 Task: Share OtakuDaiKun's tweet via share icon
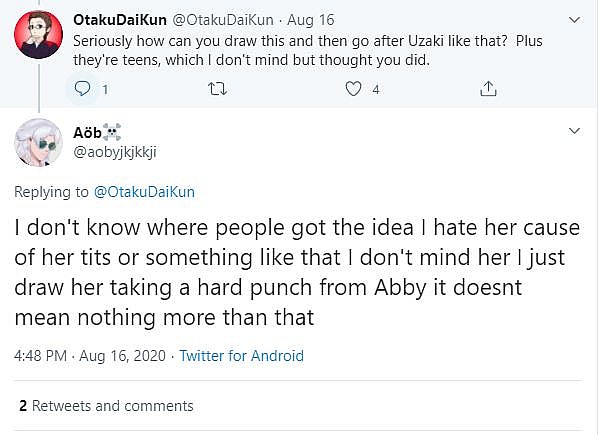[x=488, y=89]
